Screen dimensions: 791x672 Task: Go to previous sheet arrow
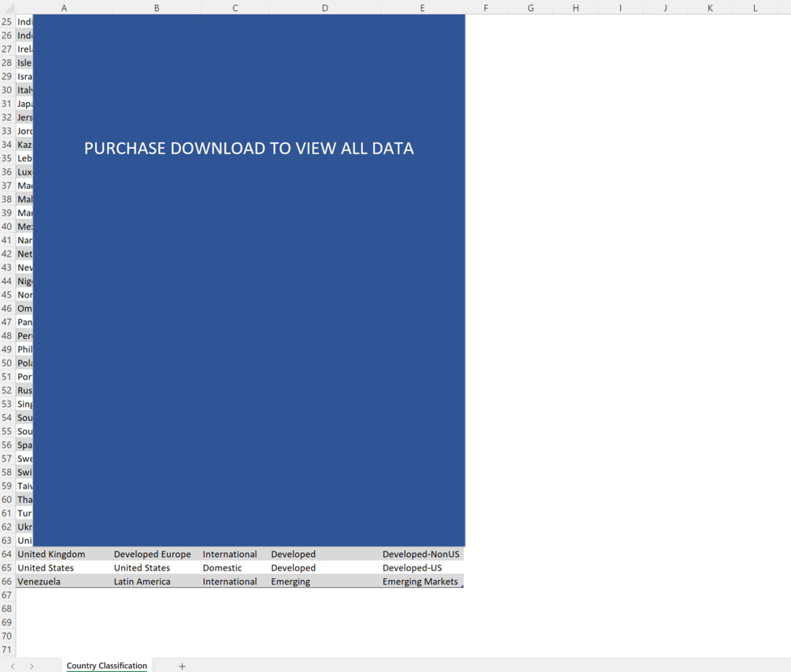[13, 666]
